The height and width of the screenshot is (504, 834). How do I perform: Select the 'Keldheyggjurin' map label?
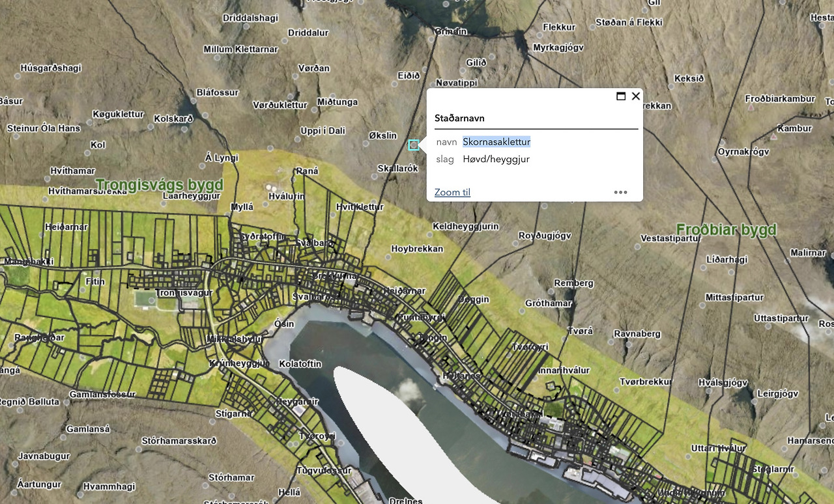coord(466,226)
